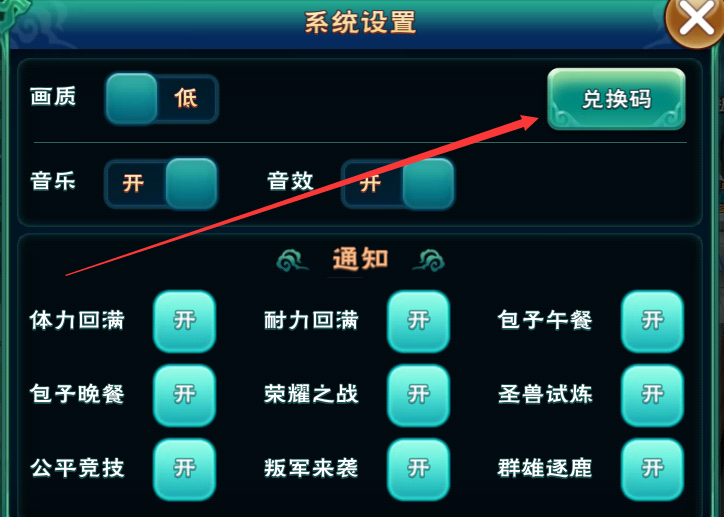The width and height of the screenshot is (724, 517).
Task: Toggle 体力回满 notification button
Action: coord(184,321)
